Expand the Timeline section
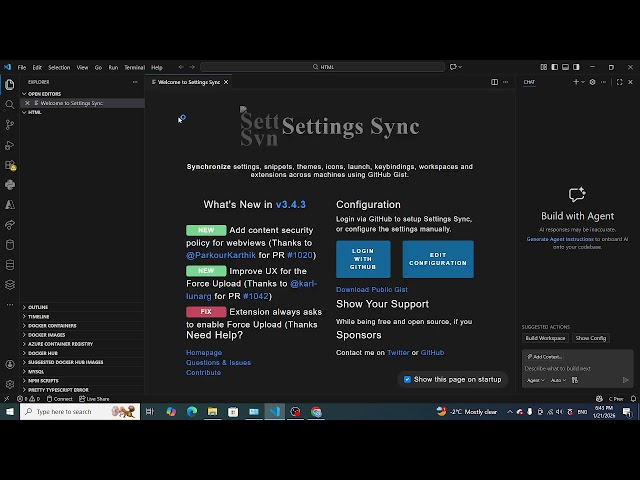Viewport: 640px width, 480px height. (x=82, y=316)
